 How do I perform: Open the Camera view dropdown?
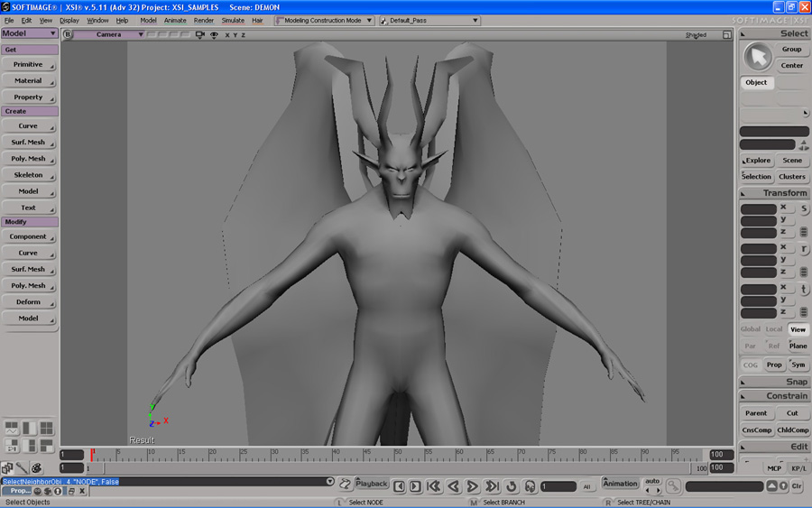(x=110, y=34)
